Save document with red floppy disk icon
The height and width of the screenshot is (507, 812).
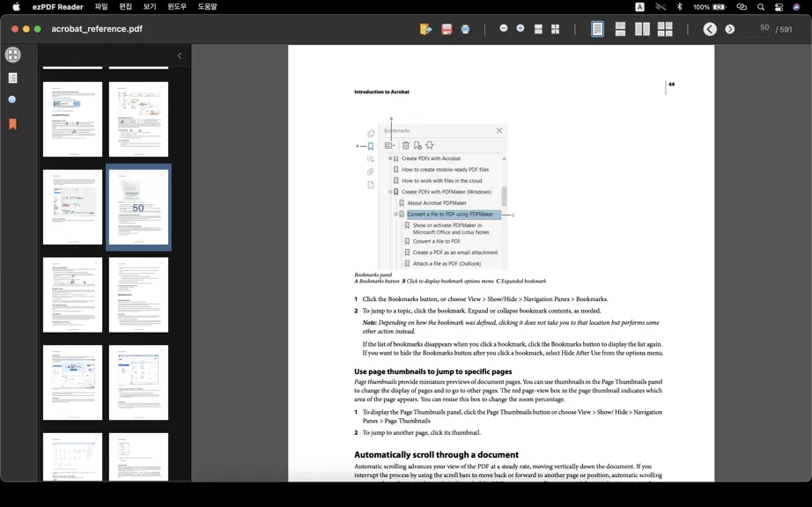click(x=447, y=29)
